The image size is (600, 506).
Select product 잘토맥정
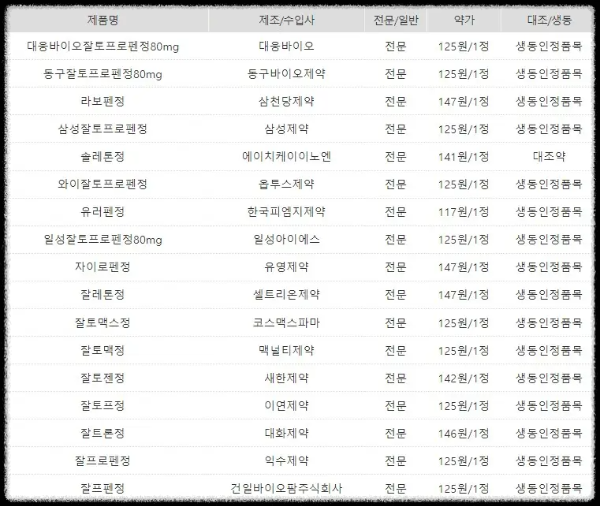[x=103, y=350]
